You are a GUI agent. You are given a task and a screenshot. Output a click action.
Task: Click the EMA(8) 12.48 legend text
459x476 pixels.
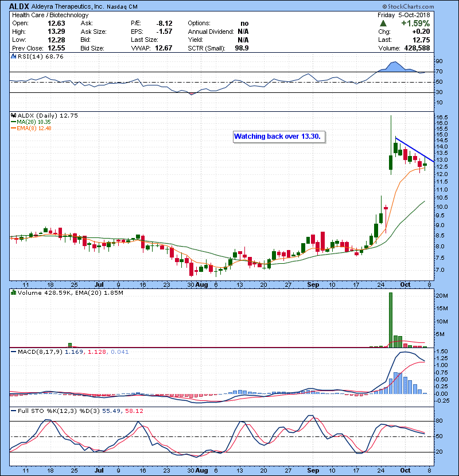tap(34, 128)
